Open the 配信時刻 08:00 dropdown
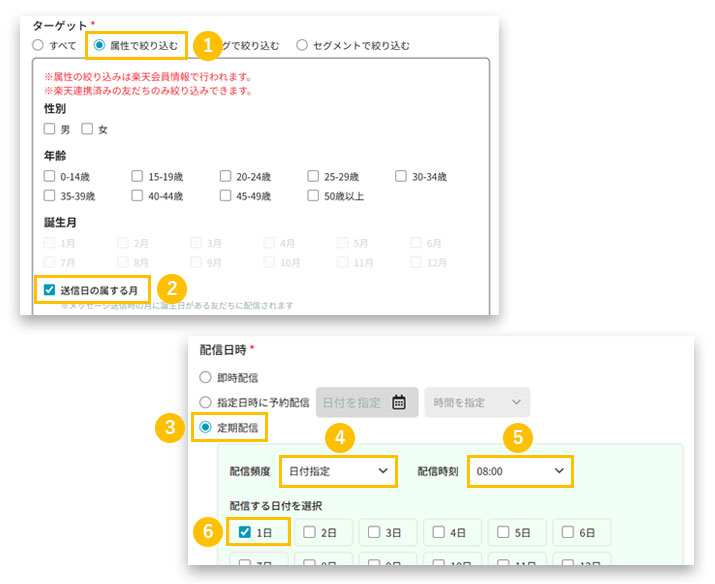 click(519, 470)
